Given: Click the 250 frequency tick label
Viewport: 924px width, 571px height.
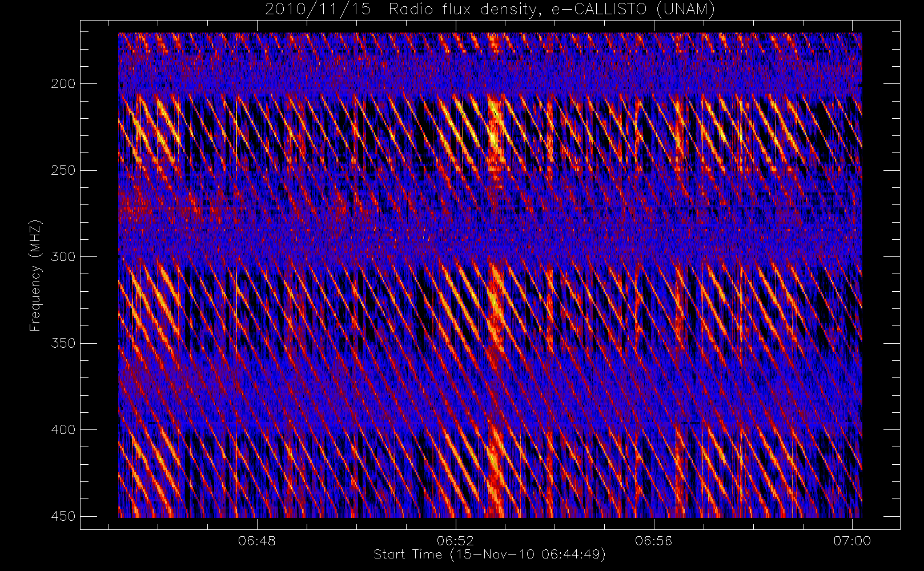Looking at the screenshot, I should coord(63,170).
